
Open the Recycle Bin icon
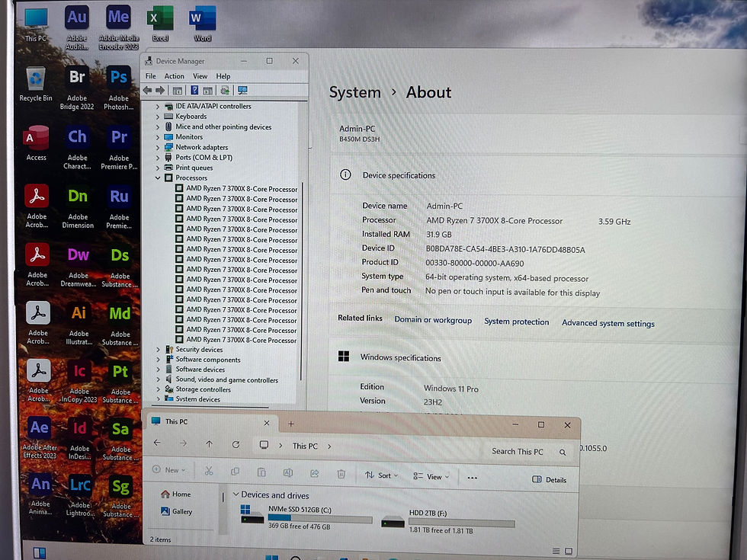tap(36, 85)
